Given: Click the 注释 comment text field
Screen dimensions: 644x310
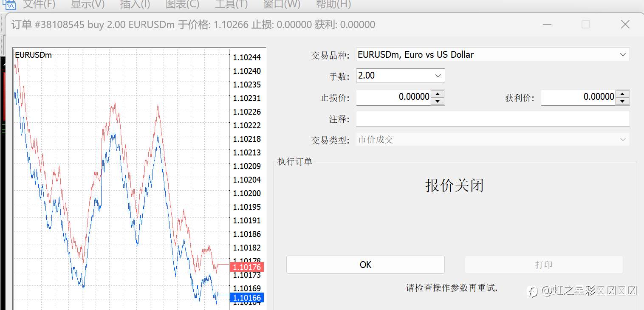Looking at the screenshot, I should coord(493,119).
